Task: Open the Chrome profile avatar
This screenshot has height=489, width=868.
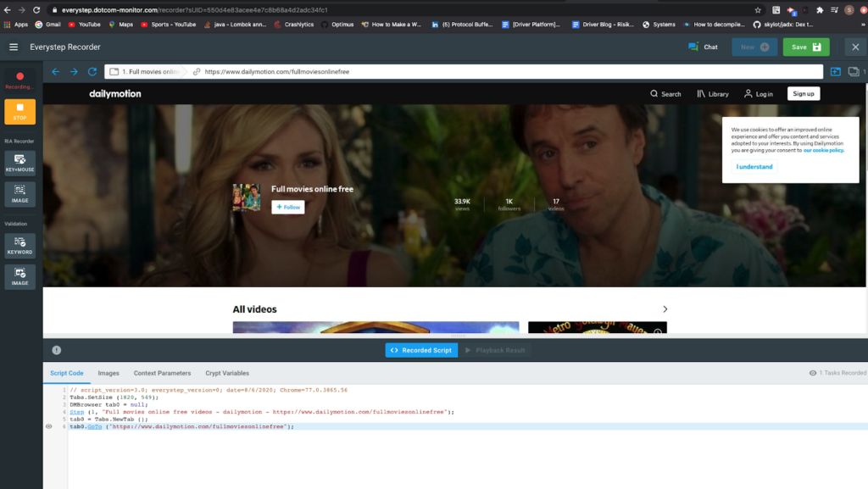Action: (x=849, y=10)
